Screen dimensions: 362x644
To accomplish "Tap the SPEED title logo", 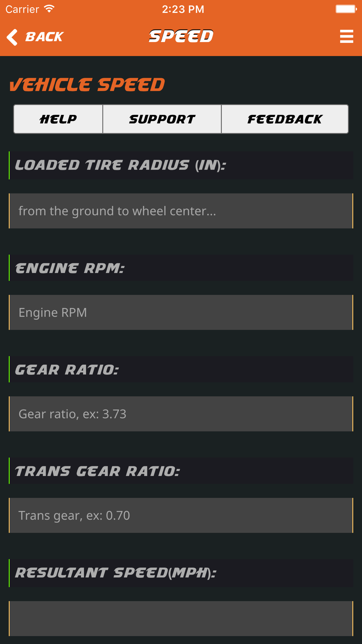I will coord(181,36).
